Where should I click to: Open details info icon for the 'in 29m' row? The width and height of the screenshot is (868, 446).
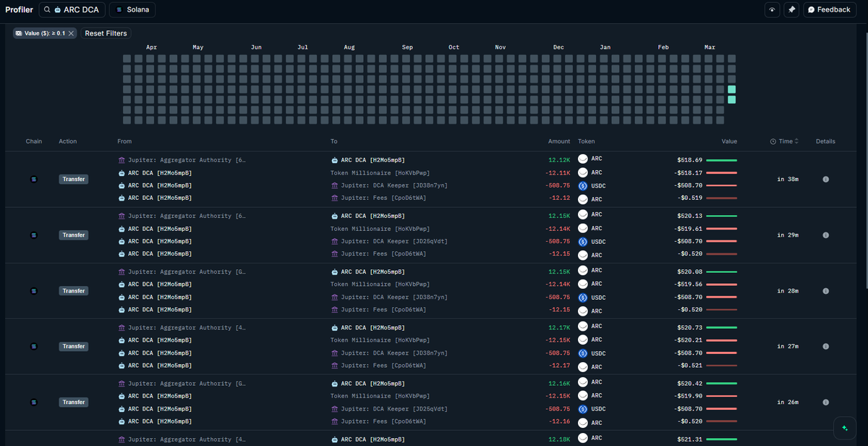pyautogui.click(x=825, y=235)
